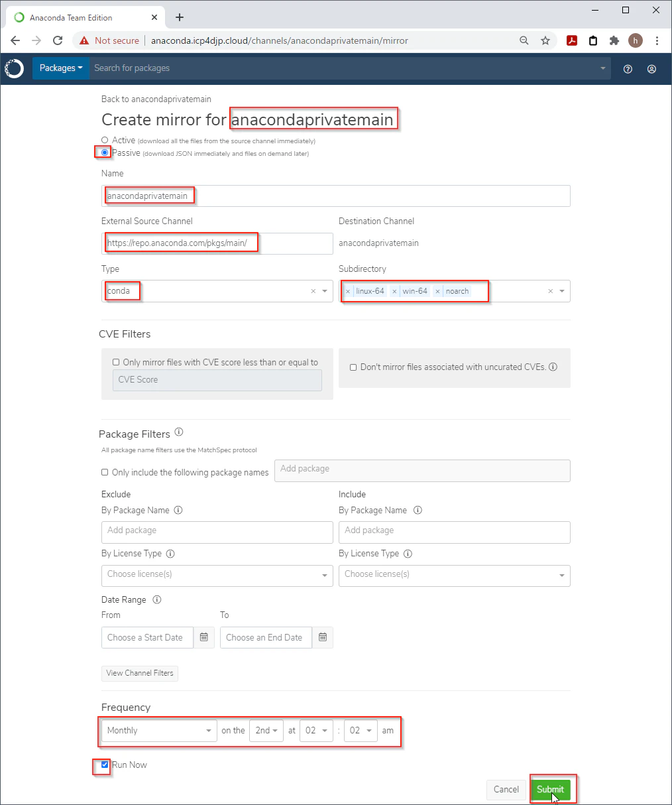Click the Exclude Add package field
This screenshot has width=672, height=805.
coord(217,532)
